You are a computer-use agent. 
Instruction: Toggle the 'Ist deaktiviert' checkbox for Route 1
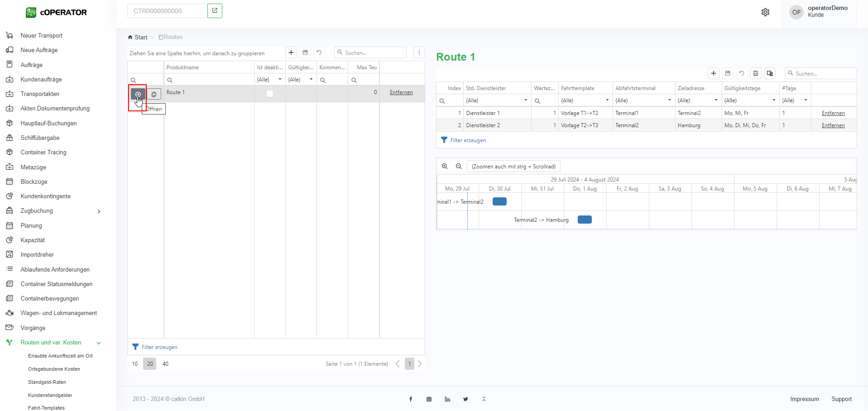[270, 94]
